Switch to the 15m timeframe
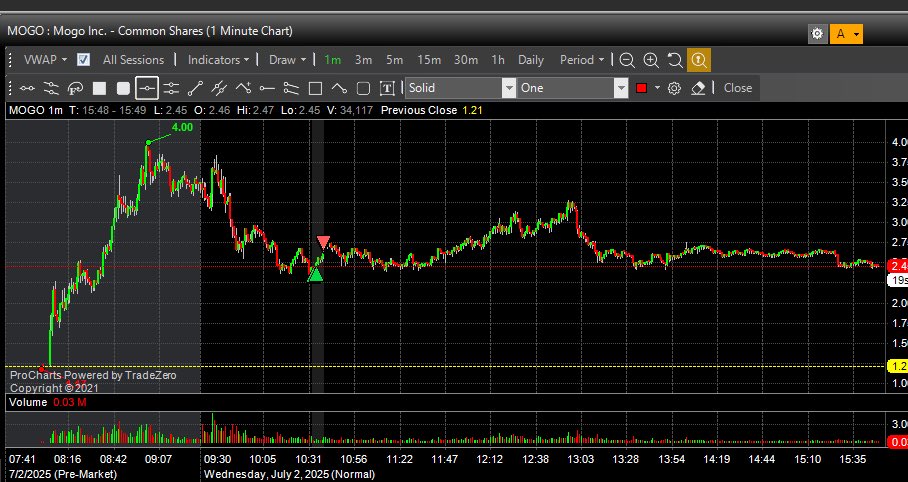The width and height of the screenshot is (908, 482). point(429,60)
